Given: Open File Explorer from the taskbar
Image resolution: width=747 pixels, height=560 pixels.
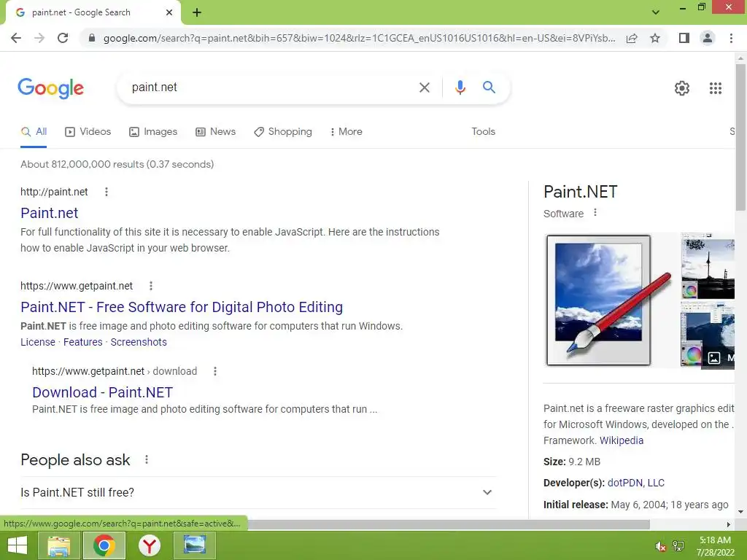Looking at the screenshot, I should 59,545.
